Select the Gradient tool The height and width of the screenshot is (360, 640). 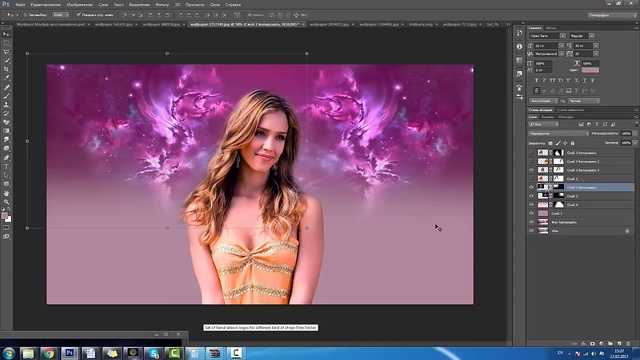pos(6,131)
